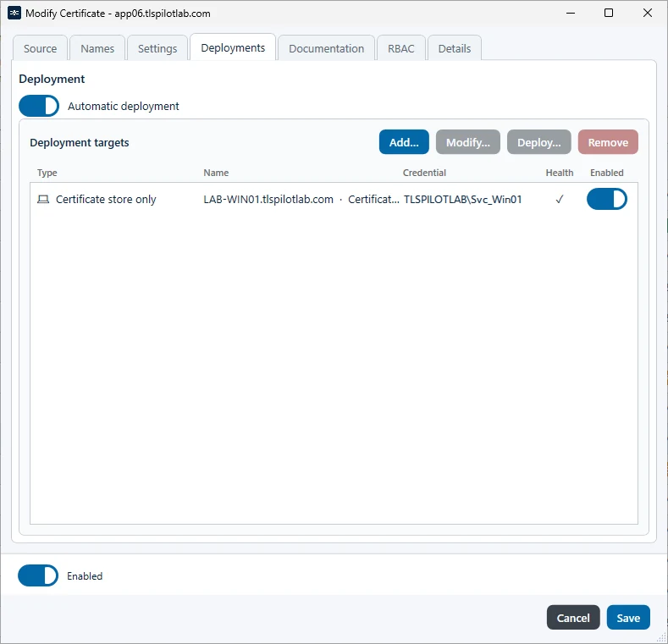Click the window resize grip corner
The width and height of the screenshot is (668, 644).
[660, 637]
